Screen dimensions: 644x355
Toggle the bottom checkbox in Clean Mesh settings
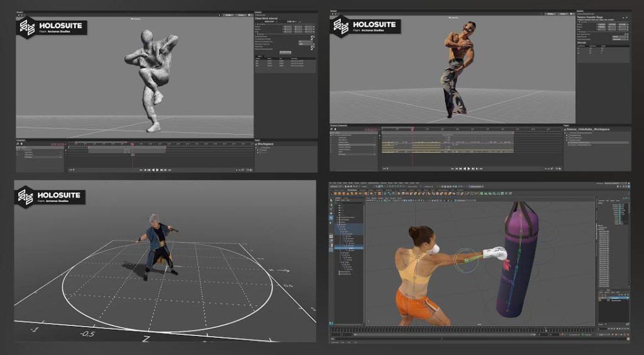tap(312, 48)
